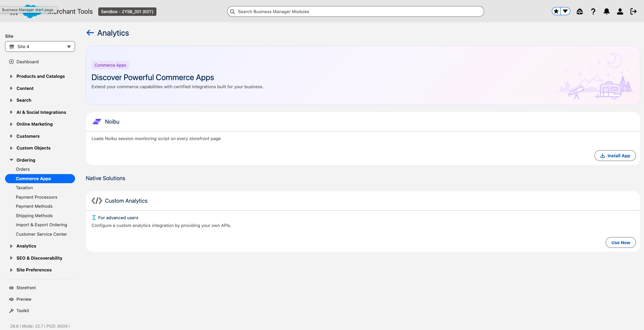This screenshot has height=330, width=644.
Task: Expand Site Preferences section
Action: click(x=34, y=270)
